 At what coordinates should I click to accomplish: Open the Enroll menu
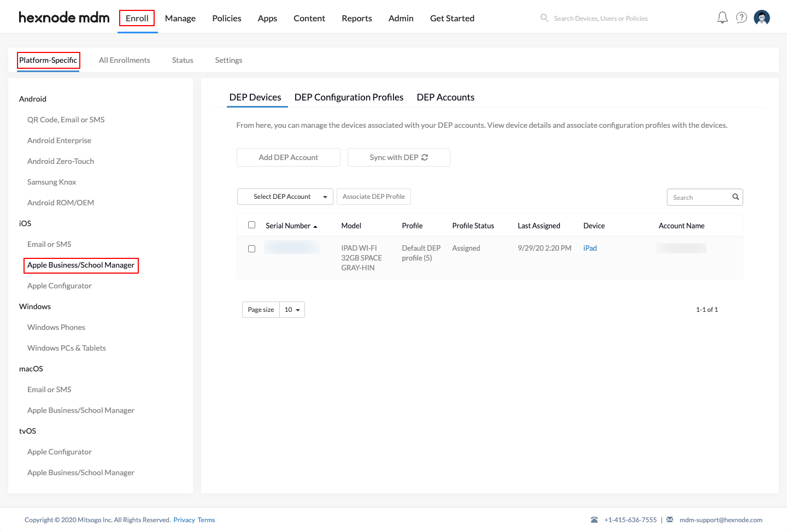point(137,18)
